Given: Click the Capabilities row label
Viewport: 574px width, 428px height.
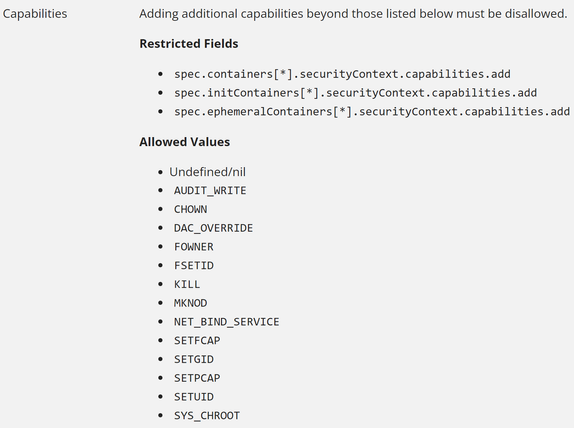Looking at the screenshot, I should click(35, 14).
